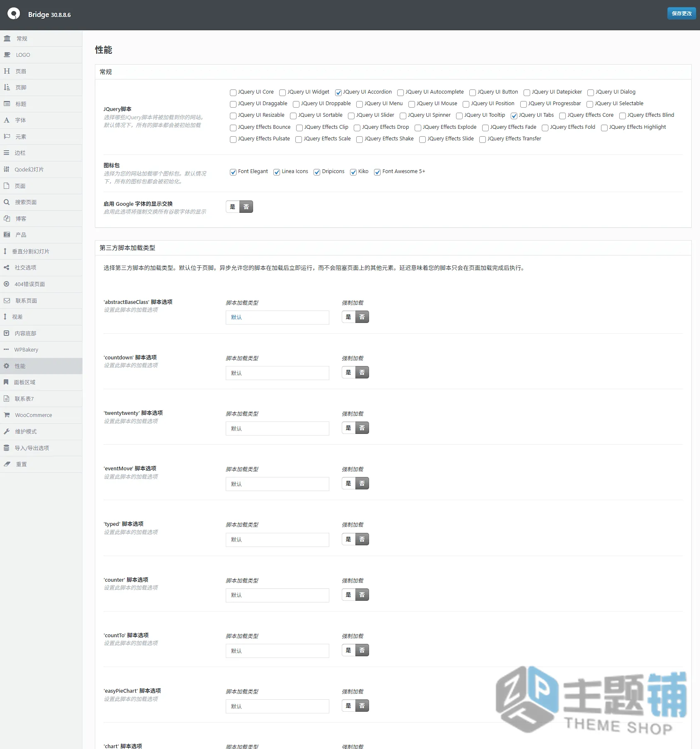
Task: Uncheck the Font Awesome 5+ checkbox
Action: pyautogui.click(x=377, y=172)
